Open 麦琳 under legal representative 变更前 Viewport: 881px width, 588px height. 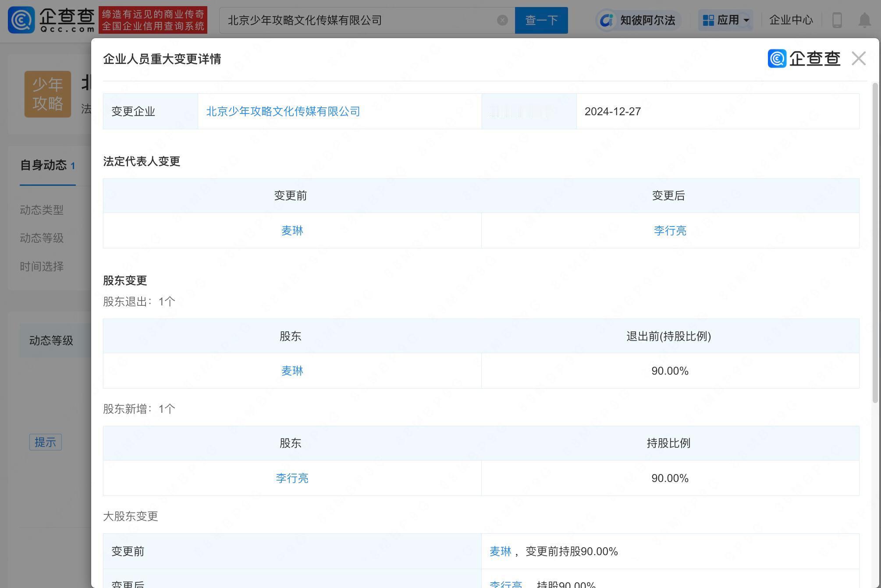pyautogui.click(x=292, y=230)
